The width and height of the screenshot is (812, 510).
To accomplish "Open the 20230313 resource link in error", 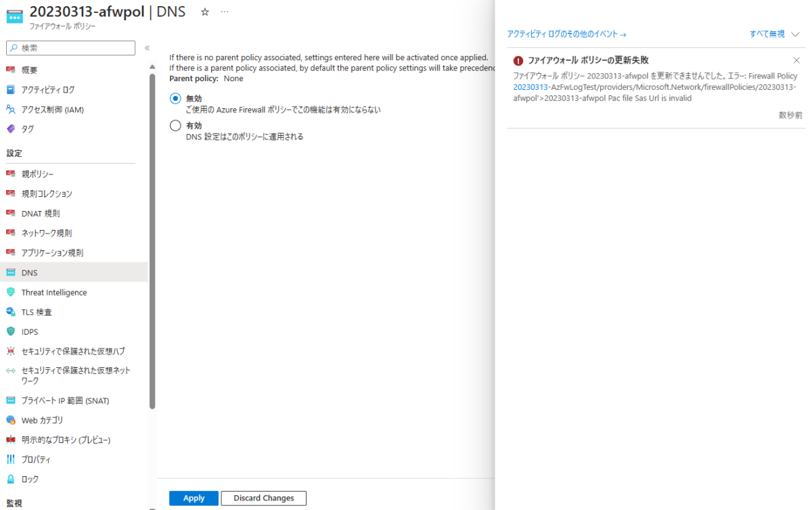I will pyautogui.click(x=531, y=87).
